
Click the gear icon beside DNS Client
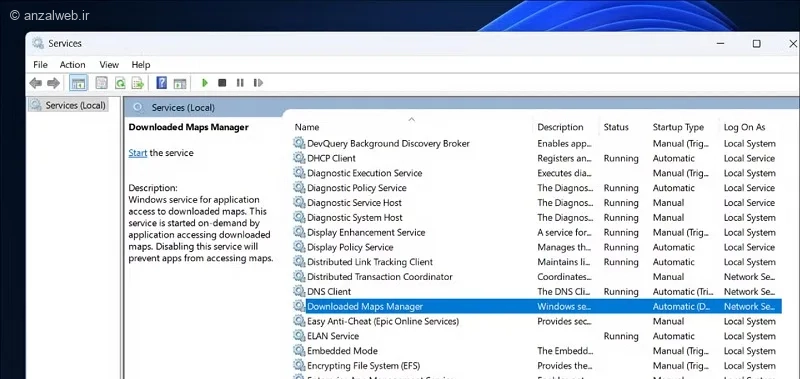299,291
